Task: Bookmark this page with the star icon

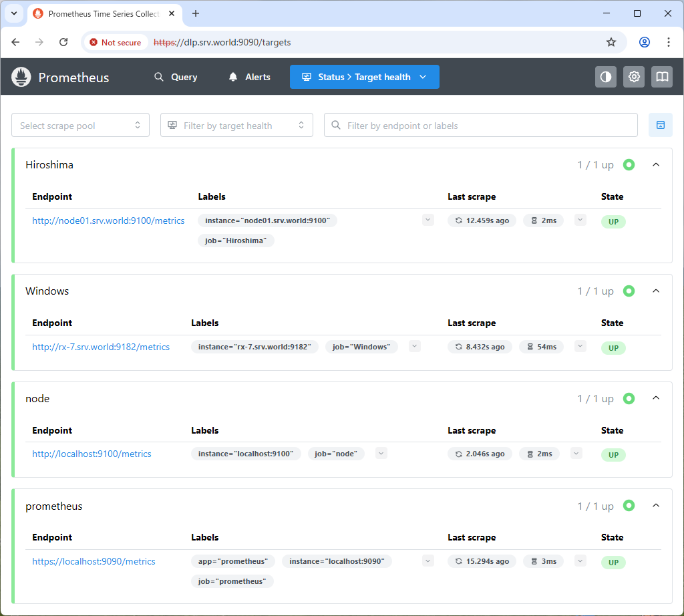Action: 611,42
